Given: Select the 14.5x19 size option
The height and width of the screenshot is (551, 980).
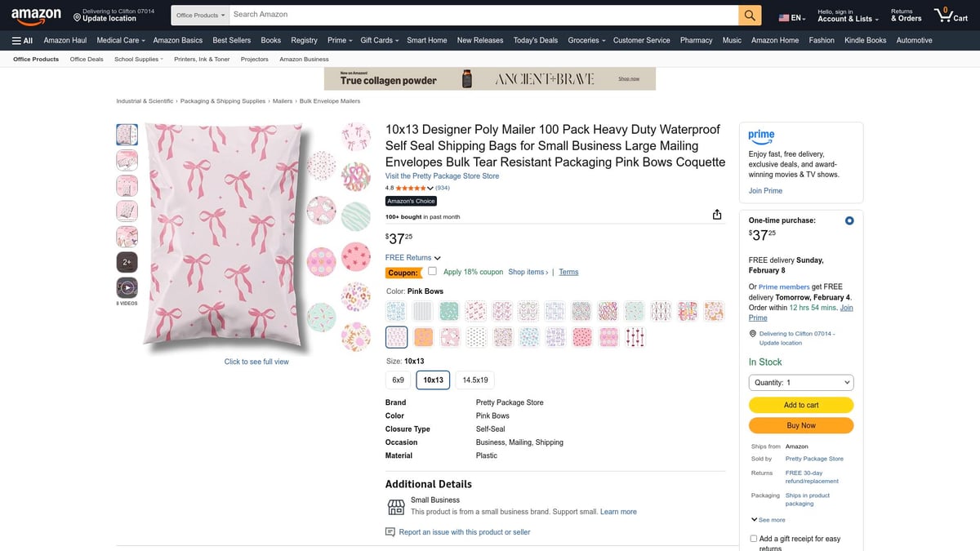Looking at the screenshot, I should click(x=474, y=380).
